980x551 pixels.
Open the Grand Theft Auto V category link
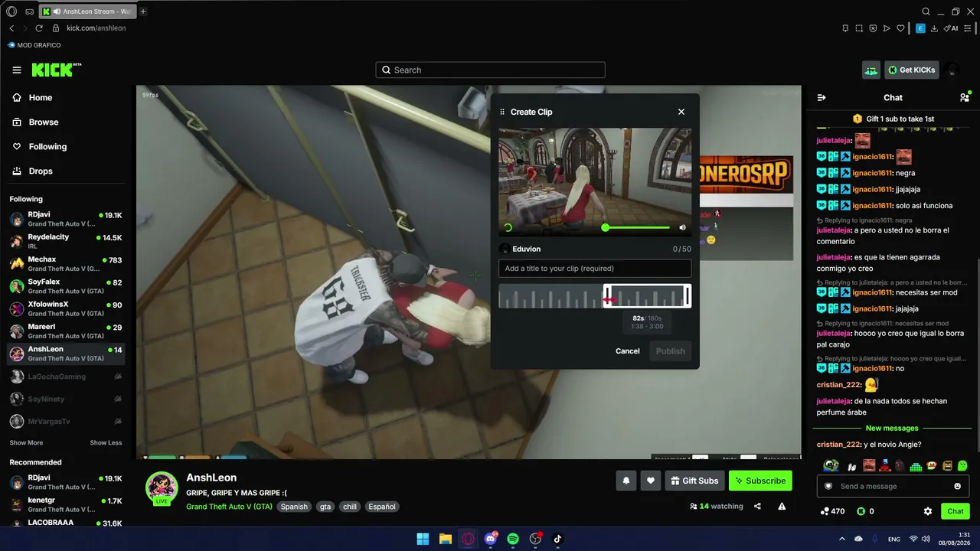tap(229, 507)
